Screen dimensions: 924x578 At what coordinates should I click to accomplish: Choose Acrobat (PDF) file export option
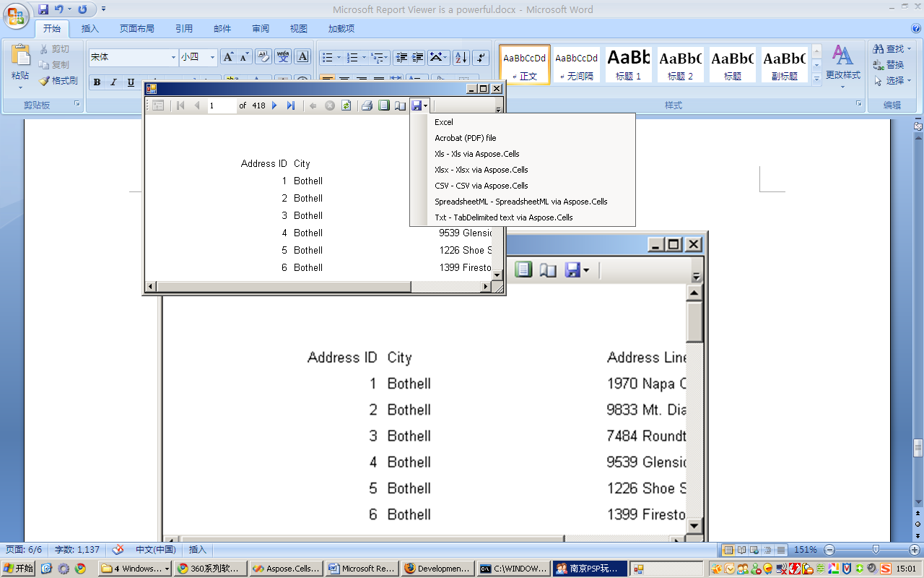[523, 138]
